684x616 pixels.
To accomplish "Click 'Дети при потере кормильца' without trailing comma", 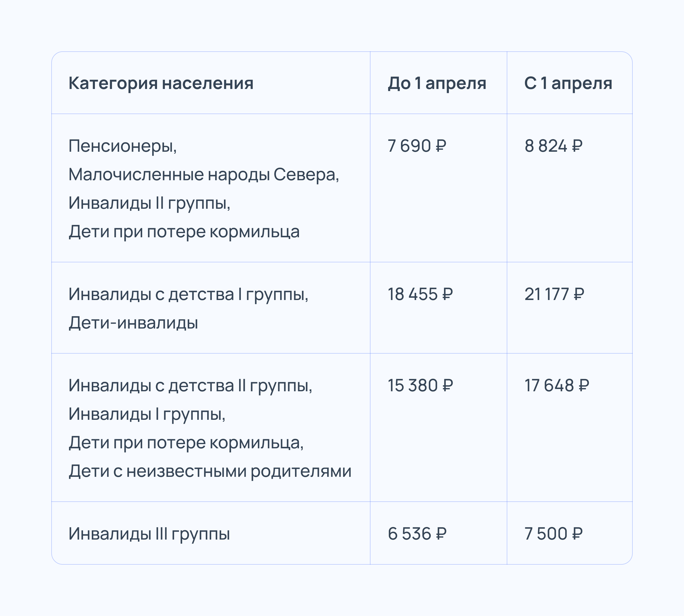I will (x=184, y=232).
